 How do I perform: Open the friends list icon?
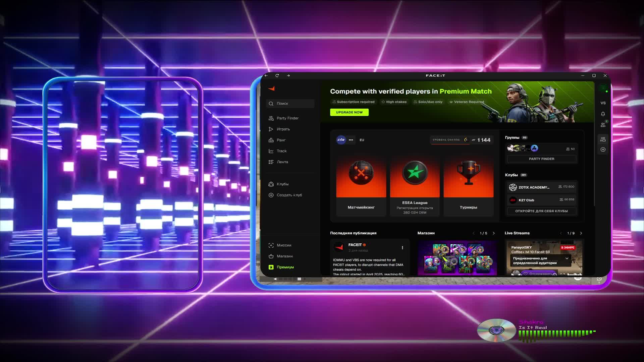(x=603, y=125)
